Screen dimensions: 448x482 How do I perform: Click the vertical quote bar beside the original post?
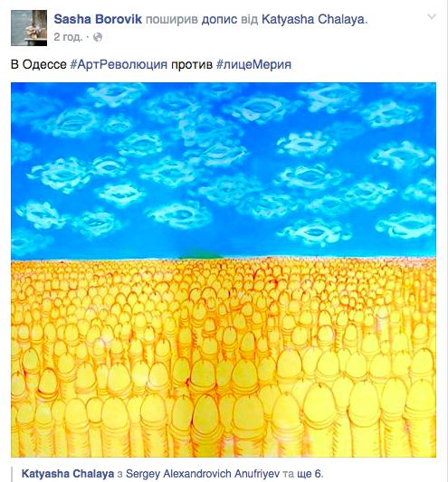[x=12, y=475]
